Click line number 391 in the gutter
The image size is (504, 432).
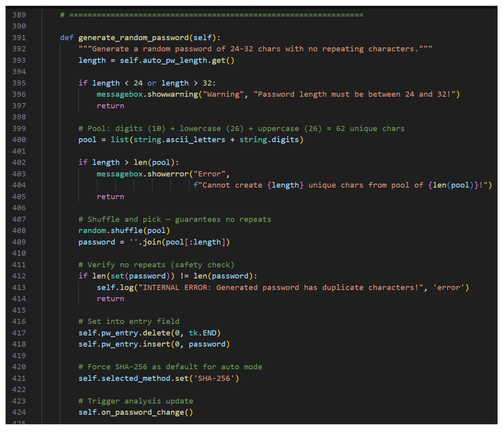(19, 38)
